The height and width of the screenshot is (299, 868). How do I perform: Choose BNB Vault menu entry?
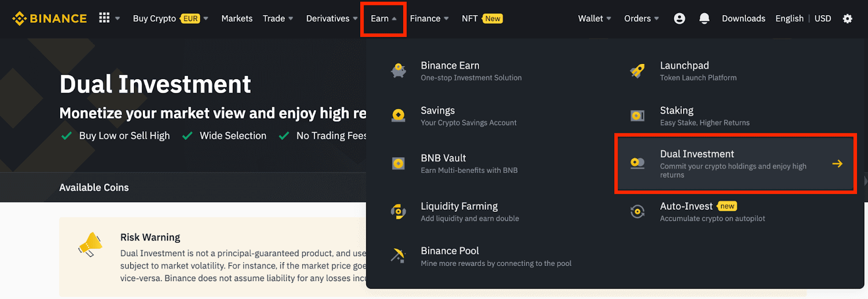[x=443, y=163]
